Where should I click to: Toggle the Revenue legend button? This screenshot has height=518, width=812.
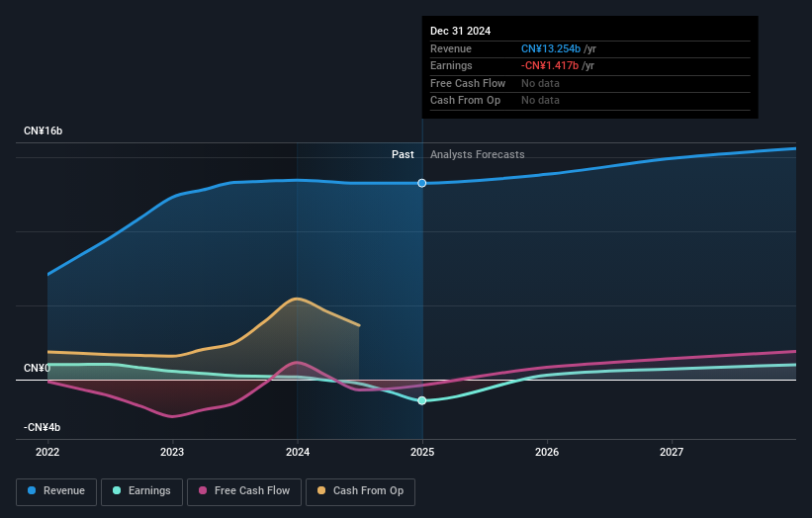pyautogui.click(x=56, y=491)
